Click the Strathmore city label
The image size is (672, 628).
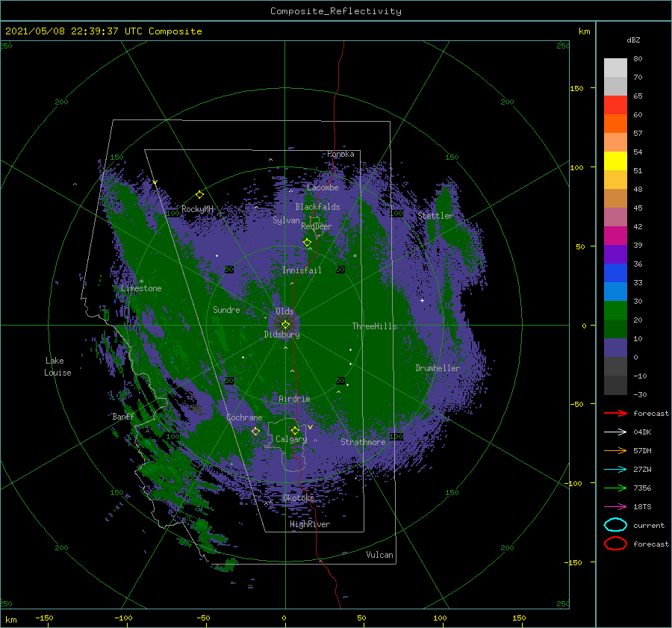click(x=363, y=442)
